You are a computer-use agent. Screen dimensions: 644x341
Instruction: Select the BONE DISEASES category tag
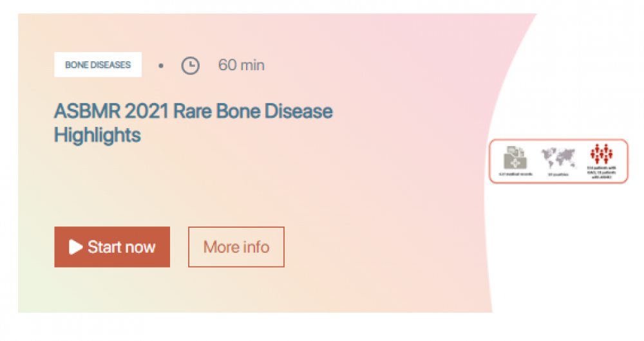coord(98,65)
